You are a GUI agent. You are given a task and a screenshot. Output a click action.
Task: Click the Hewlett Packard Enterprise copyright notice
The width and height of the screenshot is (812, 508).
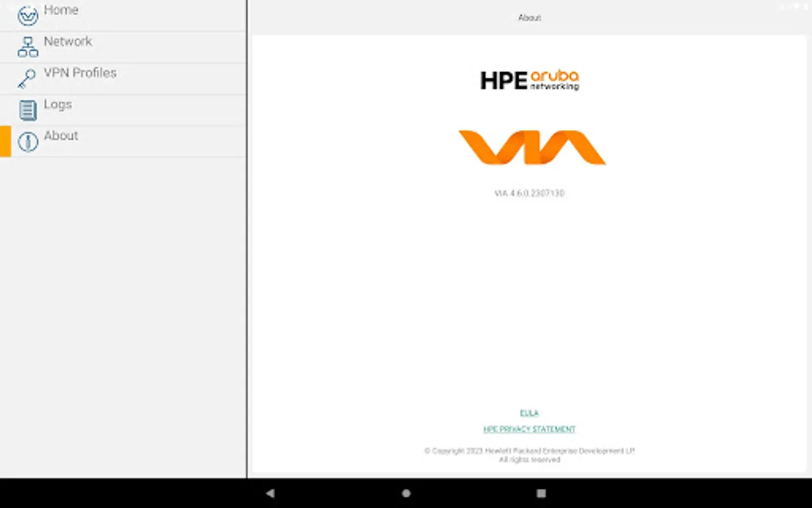click(529, 455)
